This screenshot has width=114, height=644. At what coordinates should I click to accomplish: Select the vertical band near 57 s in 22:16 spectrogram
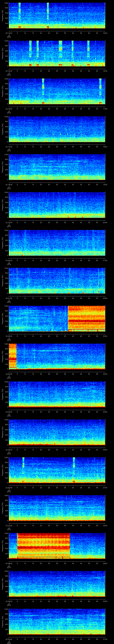[x=100, y=91]
